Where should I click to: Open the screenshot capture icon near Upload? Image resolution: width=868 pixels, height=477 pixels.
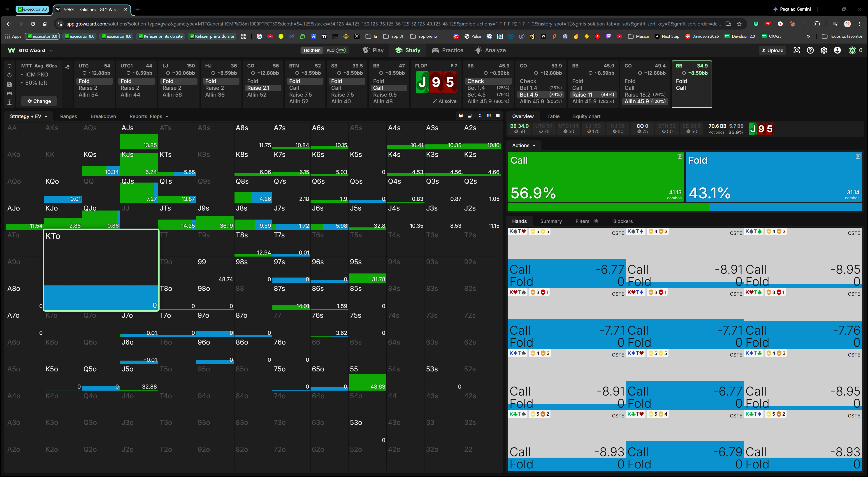pyautogui.click(x=796, y=50)
